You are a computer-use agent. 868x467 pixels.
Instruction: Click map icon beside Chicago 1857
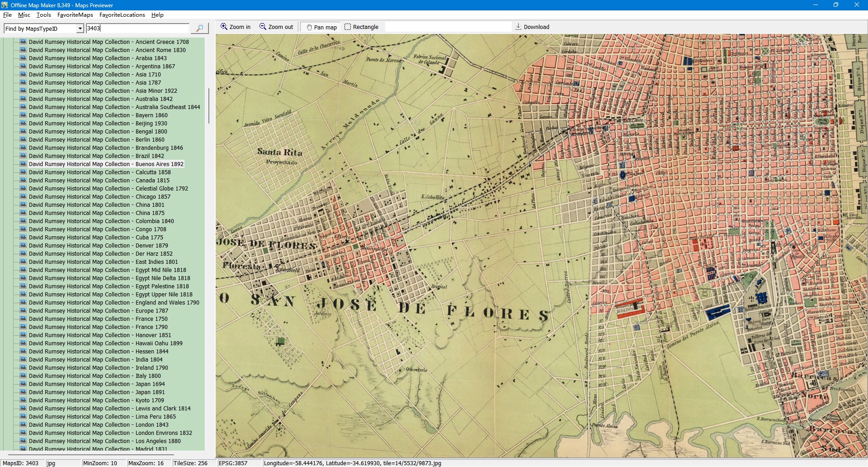23,197
